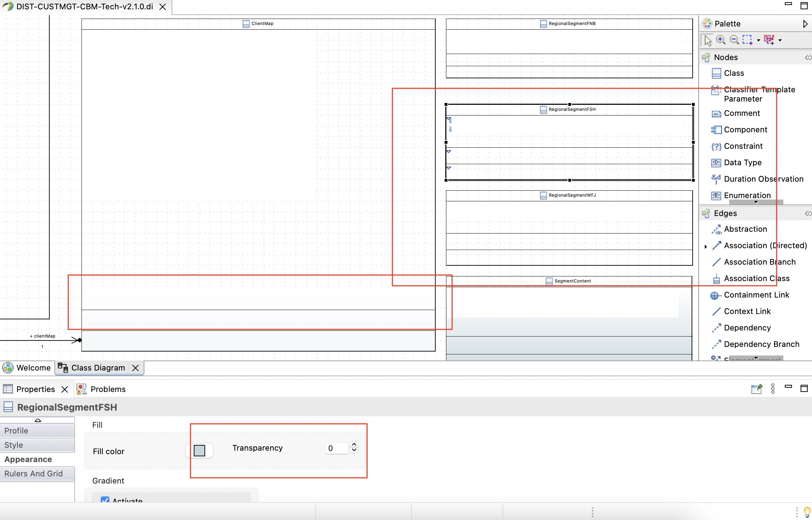Viewport: 812px width, 520px height.
Task: Close the Class Diagram tab
Action: click(x=135, y=368)
